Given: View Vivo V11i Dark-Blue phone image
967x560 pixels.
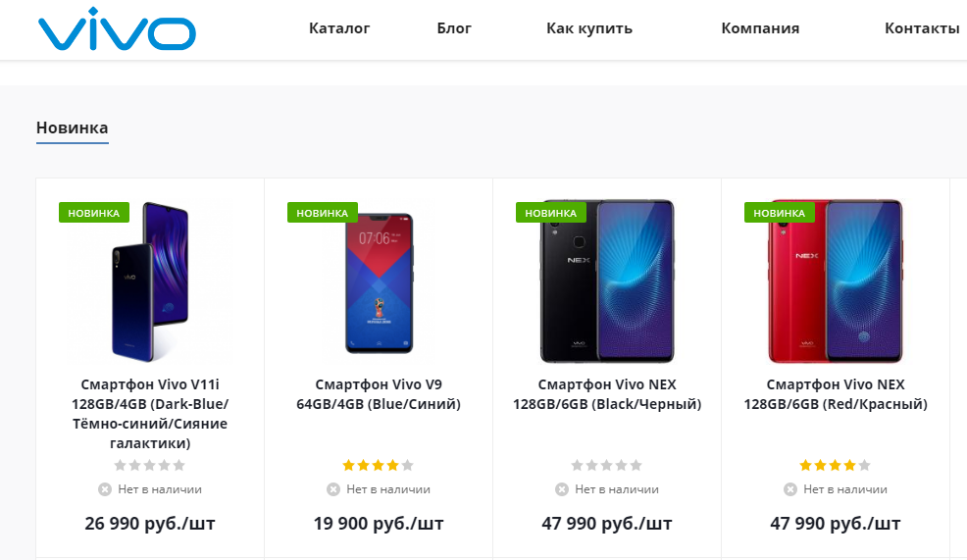Looking at the screenshot, I should pyautogui.click(x=150, y=281).
